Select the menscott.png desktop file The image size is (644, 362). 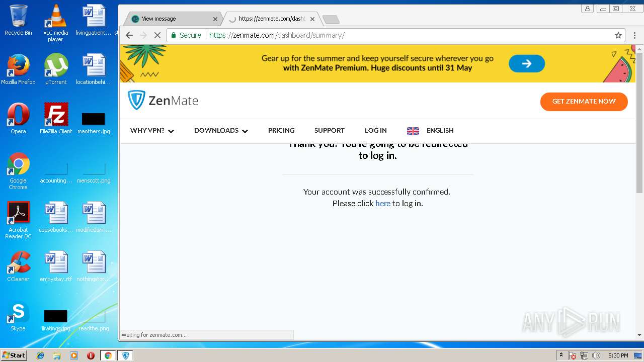coord(94,172)
